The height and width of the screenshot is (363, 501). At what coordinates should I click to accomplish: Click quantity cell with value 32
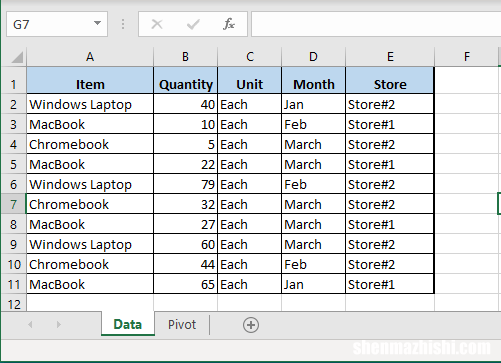click(185, 204)
